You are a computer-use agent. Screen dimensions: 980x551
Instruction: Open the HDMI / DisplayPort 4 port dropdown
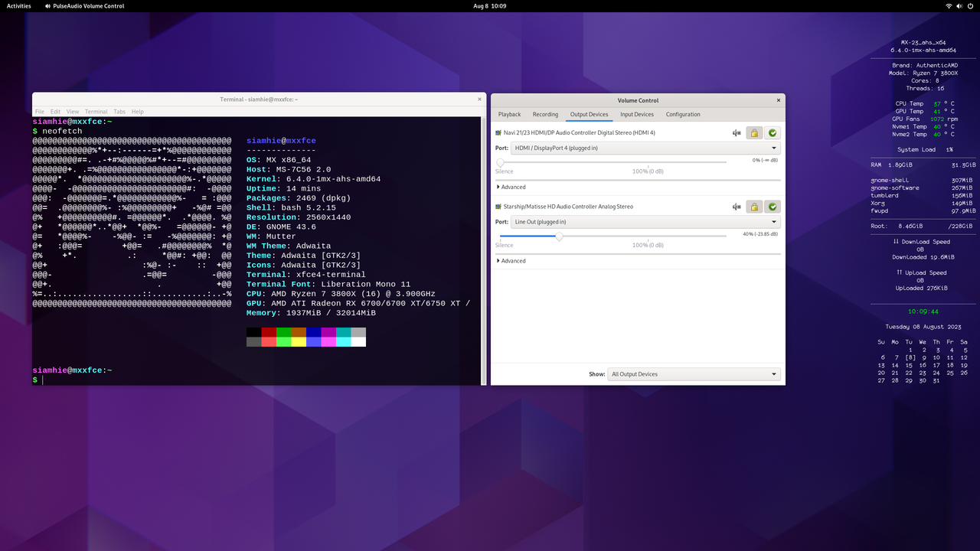pyautogui.click(x=645, y=148)
